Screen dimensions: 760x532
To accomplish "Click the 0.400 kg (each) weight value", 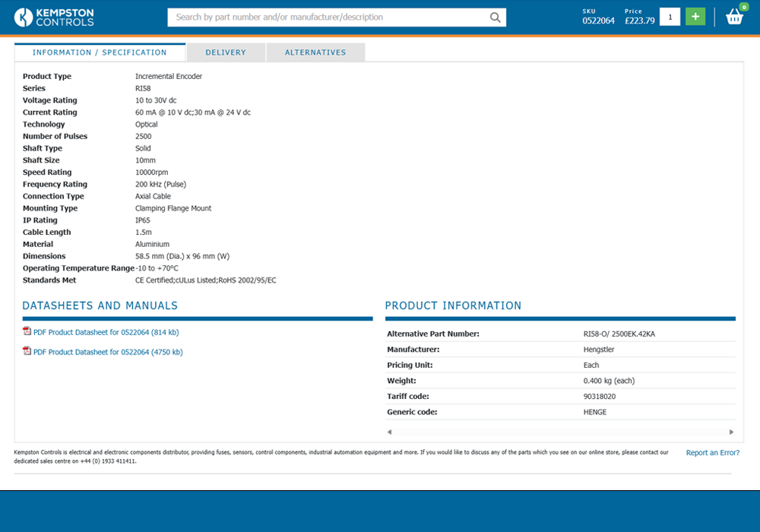I will [609, 381].
